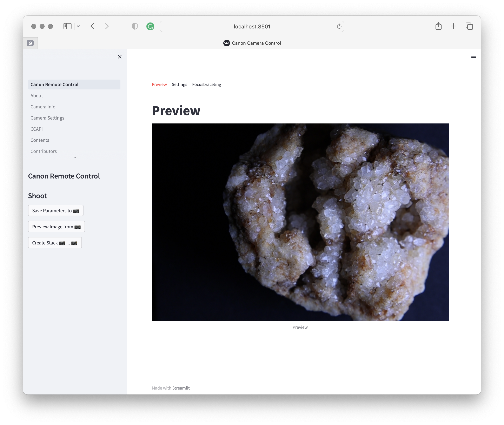Viewport: 504px width, 425px height.
Task: Click the localhost:8501 address bar
Action: 252,27
